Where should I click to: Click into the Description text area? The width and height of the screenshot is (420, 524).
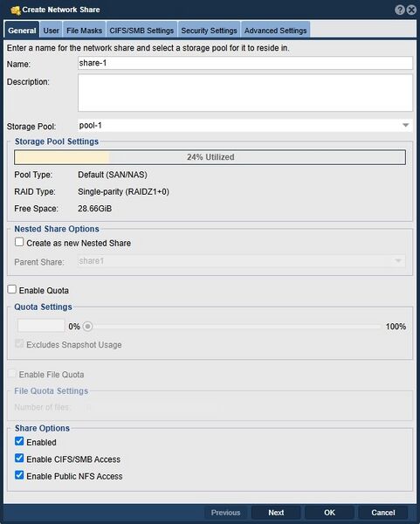point(245,93)
